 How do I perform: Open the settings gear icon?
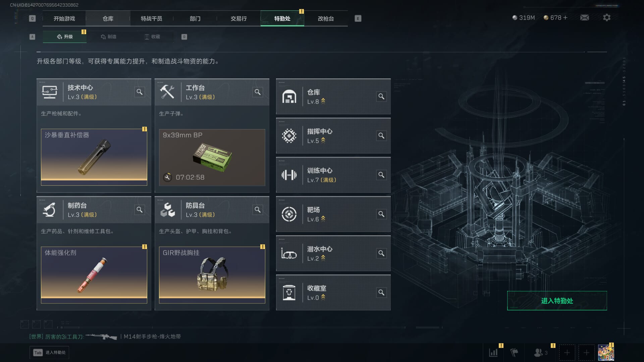[x=607, y=18]
